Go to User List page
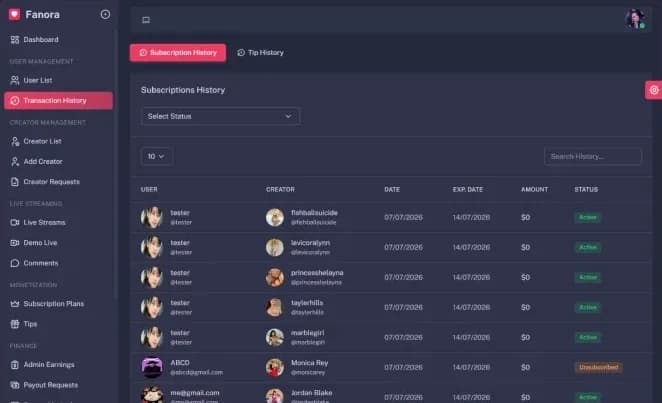The image size is (662, 403). [58, 80]
